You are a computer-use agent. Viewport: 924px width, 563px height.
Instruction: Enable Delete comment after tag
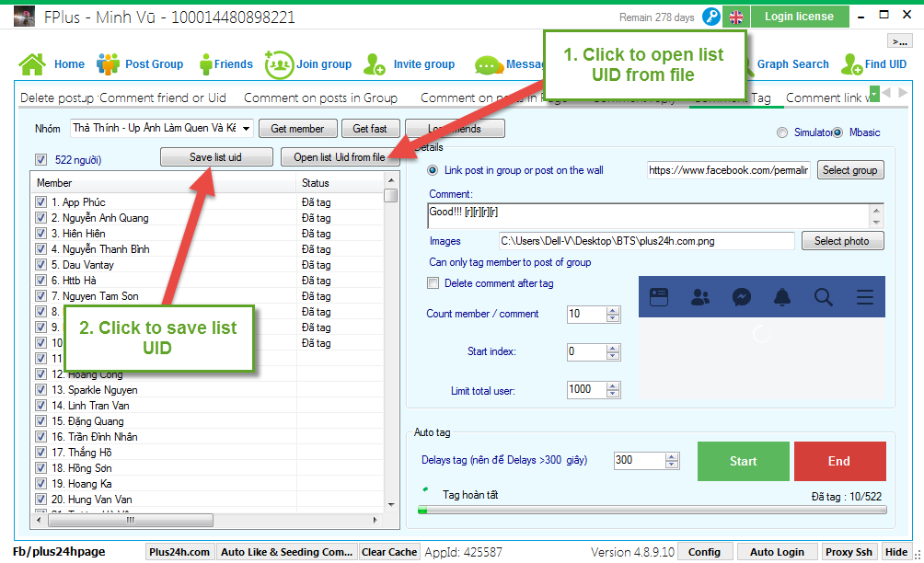(x=433, y=283)
